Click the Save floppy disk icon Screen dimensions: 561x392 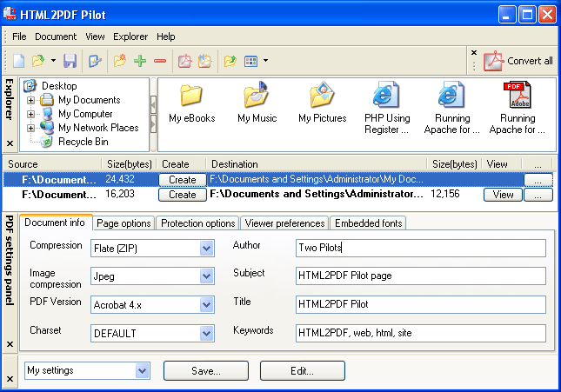click(70, 61)
